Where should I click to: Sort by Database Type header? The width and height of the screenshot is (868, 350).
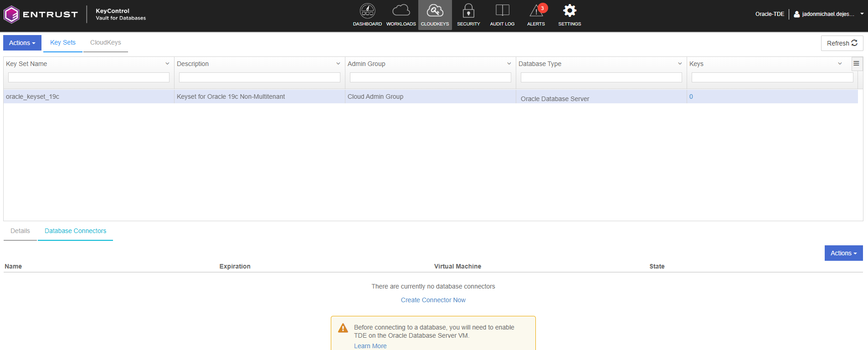pyautogui.click(x=540, y=64)
